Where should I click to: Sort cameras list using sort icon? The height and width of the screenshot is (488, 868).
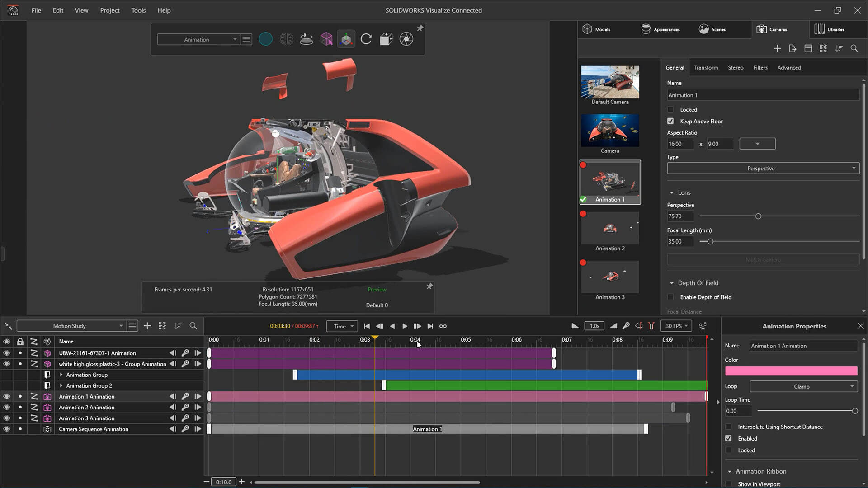[x=839, y=48]
